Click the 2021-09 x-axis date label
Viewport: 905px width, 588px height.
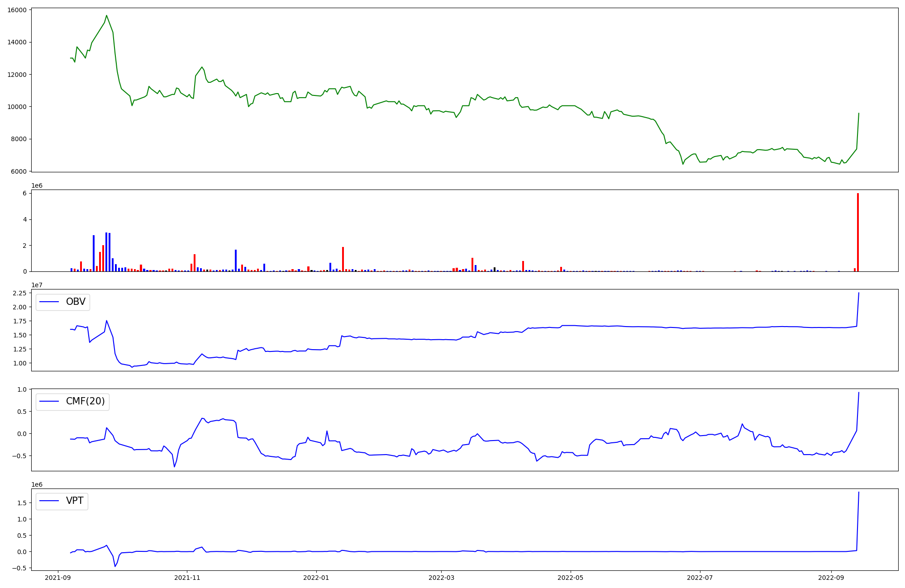[58, 577]
